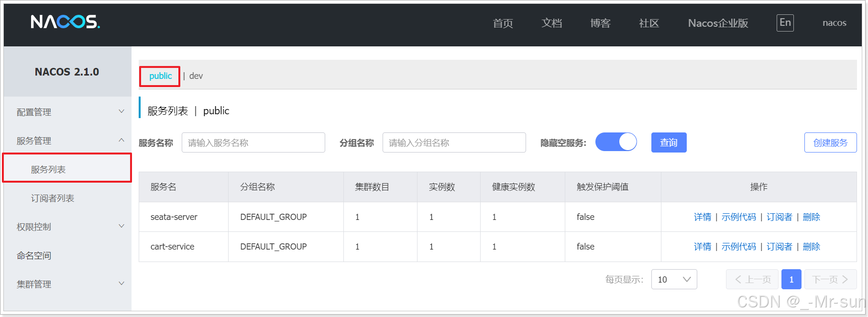Go to page 1 in pagination
868x317 pixels.
(791, 279)
